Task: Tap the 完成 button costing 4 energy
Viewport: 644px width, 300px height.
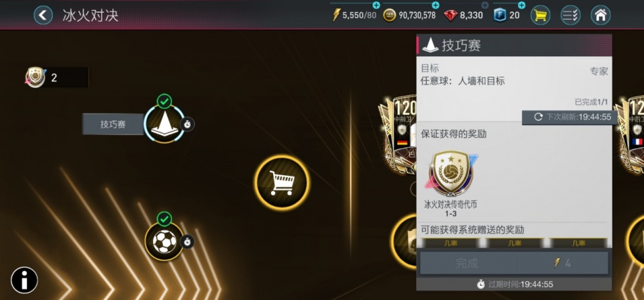Action: coord(514,263)
